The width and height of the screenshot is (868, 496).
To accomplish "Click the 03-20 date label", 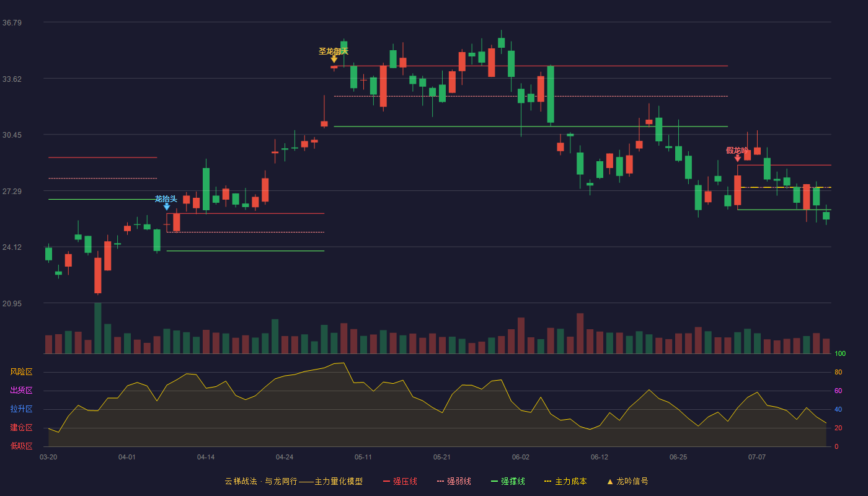I will click(48, 457).
